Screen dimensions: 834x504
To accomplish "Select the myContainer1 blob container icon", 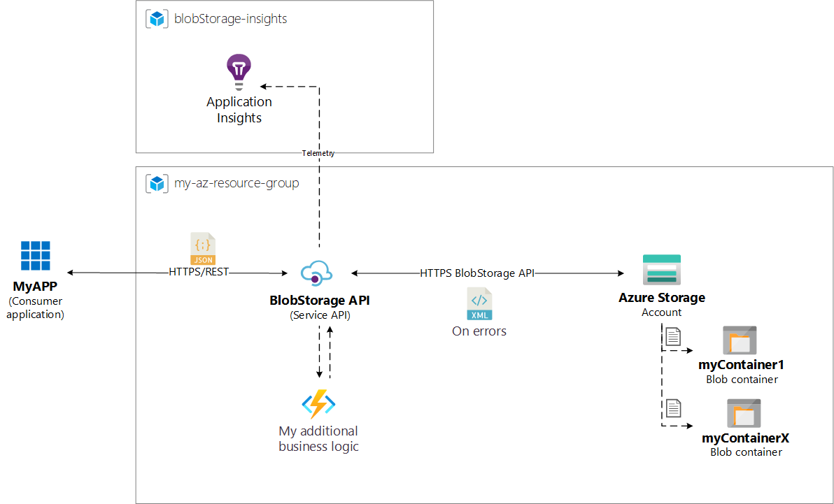I will [740, 340].
